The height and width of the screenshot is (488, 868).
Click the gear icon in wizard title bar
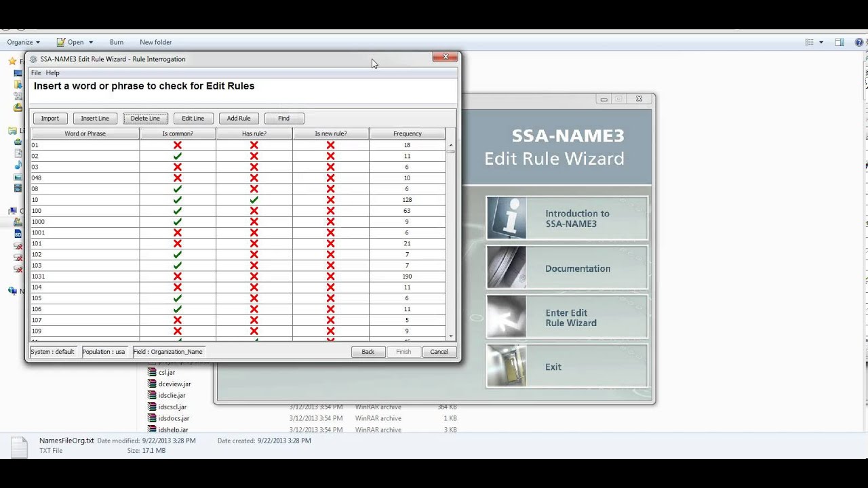point(33,59)
